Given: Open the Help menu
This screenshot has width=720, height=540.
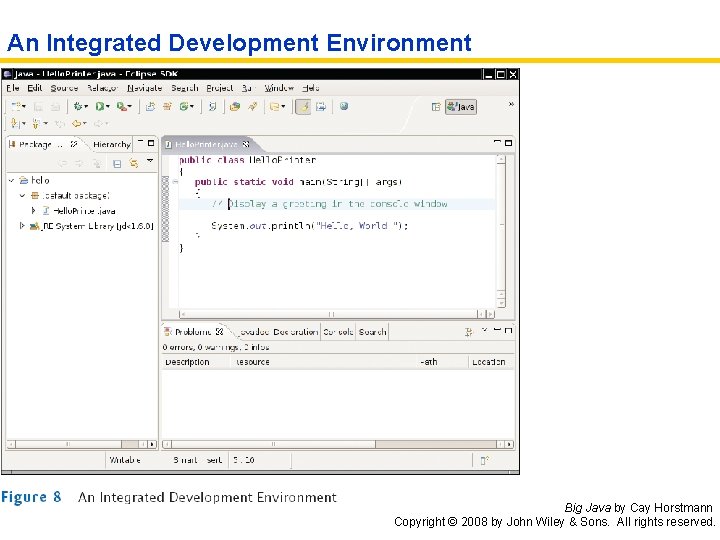Looking at the screenshot, I should click(311, 88).
